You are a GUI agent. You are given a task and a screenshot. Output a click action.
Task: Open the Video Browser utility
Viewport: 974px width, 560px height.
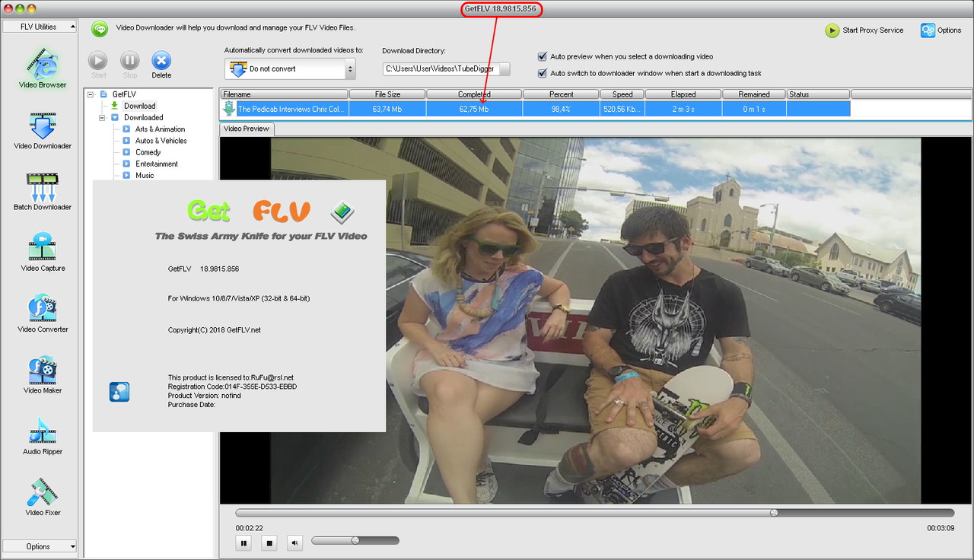[43, 69]
